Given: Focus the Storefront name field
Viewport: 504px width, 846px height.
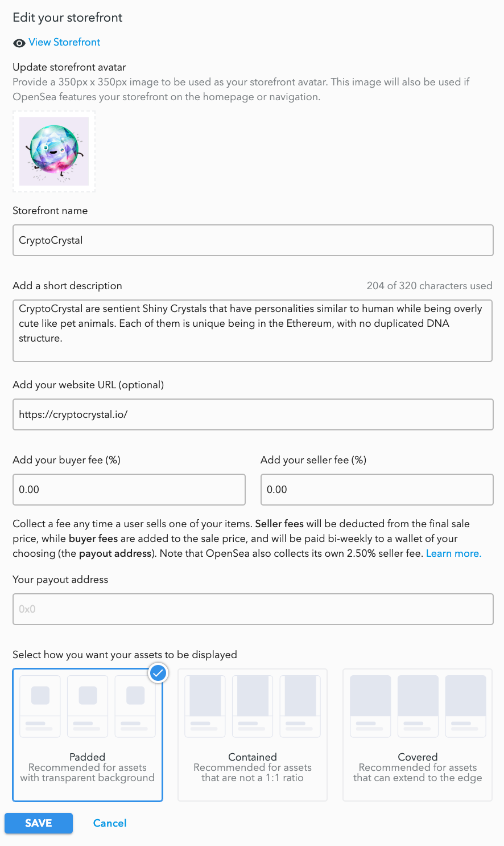Looking at the screenshot, I should pyautogui.click(x=253, y=240).
